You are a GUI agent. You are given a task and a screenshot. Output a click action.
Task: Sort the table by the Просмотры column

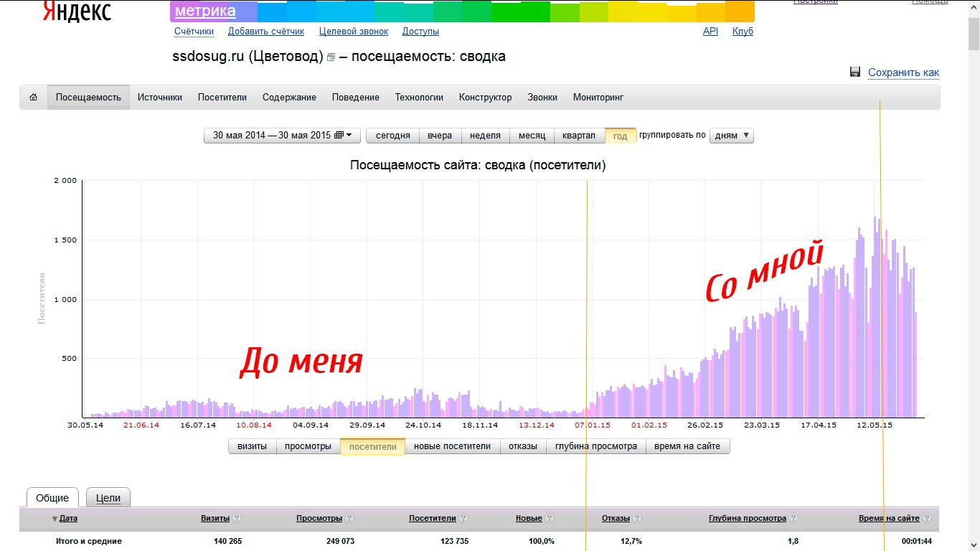(319, 519)
